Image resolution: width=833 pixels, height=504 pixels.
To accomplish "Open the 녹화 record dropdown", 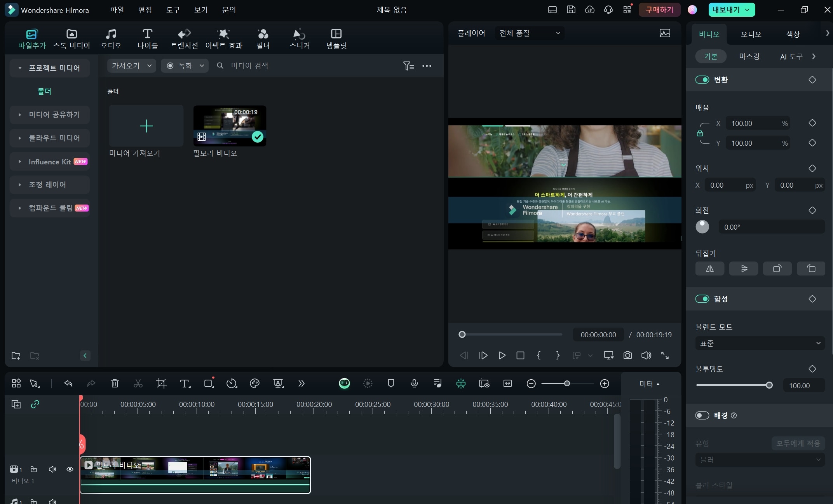I will coord(185,66).
